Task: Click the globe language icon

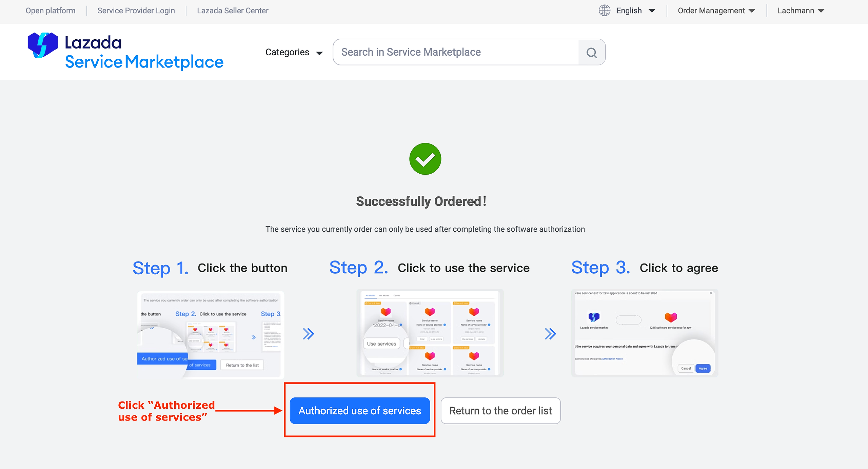Action: coord(604,11)
